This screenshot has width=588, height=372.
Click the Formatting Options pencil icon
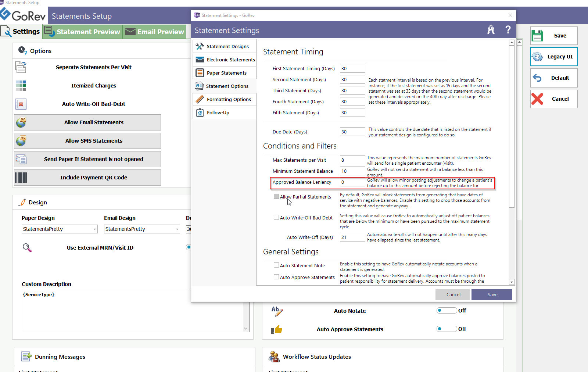[x=200, y=99]
